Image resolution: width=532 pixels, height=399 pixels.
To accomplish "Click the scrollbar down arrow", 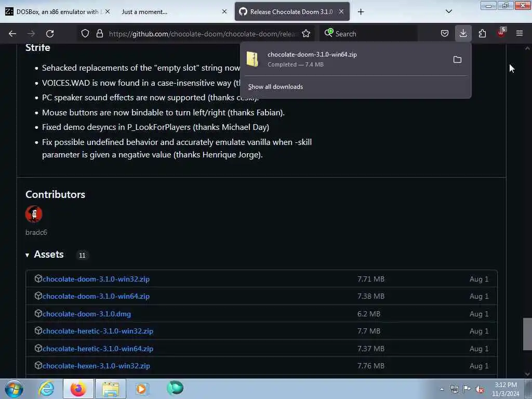I will [527, 374].
